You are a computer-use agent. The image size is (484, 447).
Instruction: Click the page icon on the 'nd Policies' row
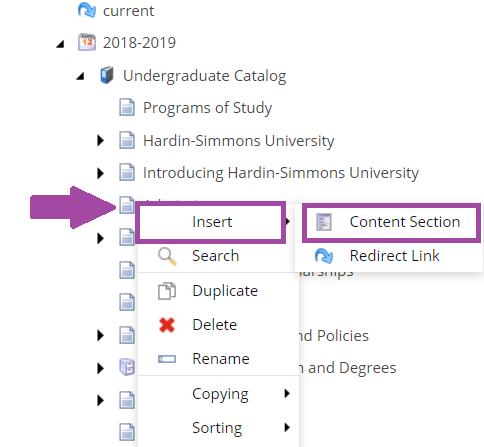click(127, 335)
